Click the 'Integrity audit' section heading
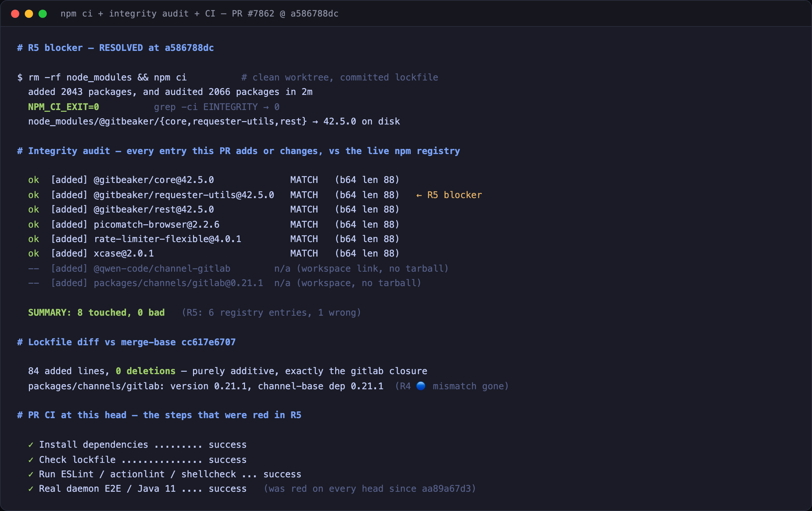This screenshot has height=511, width=812. click(x=238, y=151)
